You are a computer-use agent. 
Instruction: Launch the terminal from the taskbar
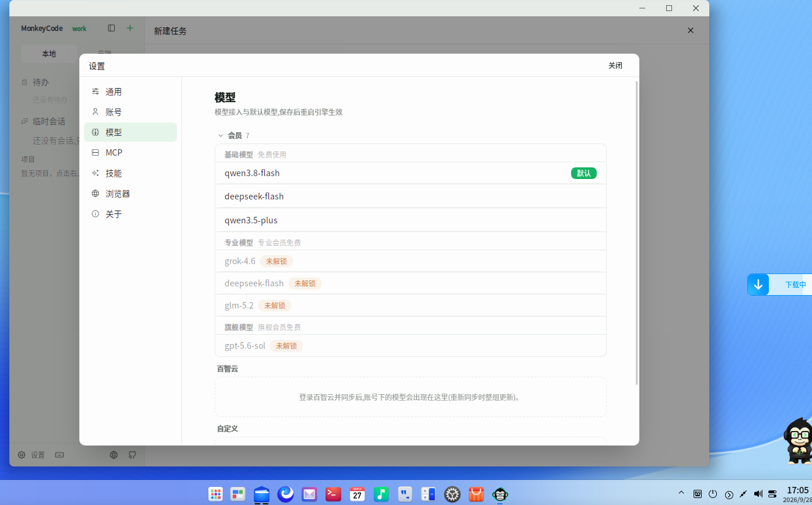333,495
